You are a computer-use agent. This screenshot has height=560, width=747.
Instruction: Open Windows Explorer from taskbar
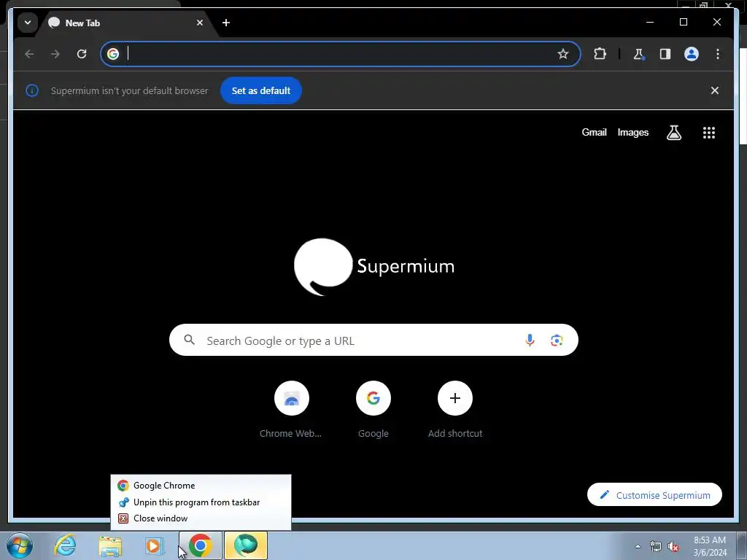click(110, 545)
